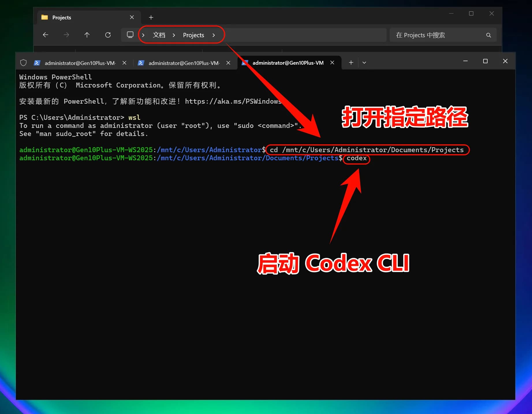Click the Projects breadcrumb segment

tap(193, 35)
